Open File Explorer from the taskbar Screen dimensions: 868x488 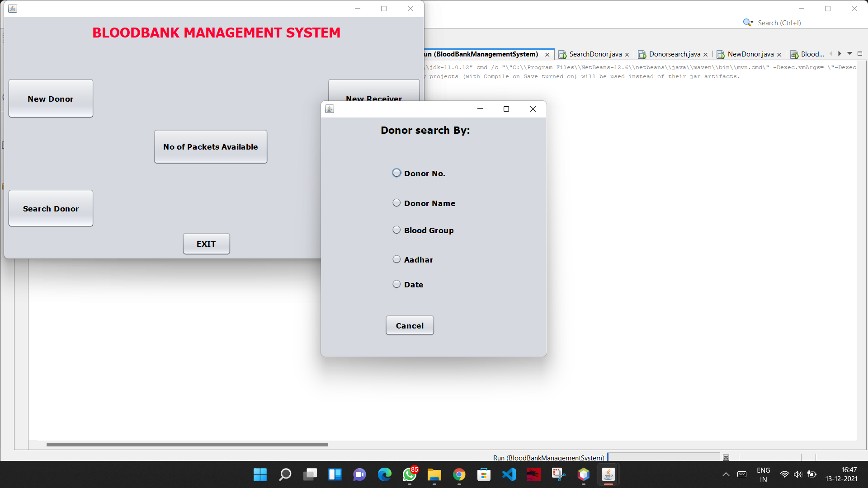click(x=434, y=474)
